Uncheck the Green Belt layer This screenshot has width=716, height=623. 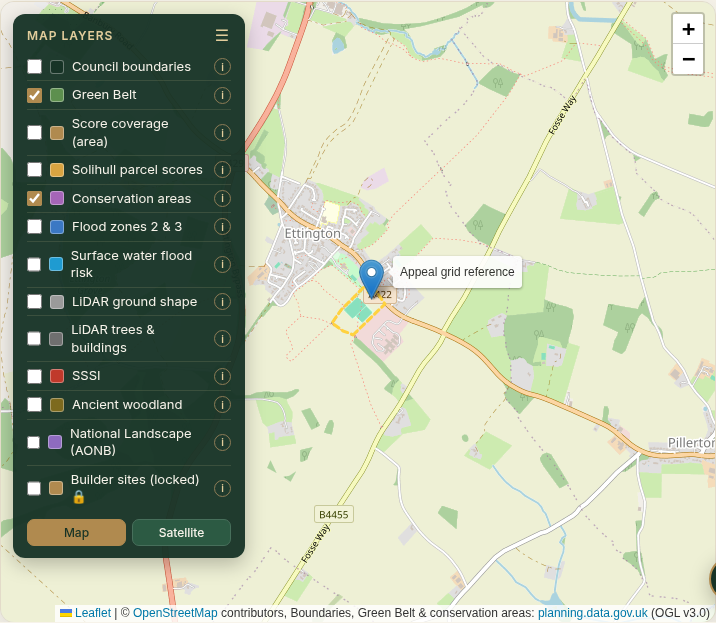(34, 95)
